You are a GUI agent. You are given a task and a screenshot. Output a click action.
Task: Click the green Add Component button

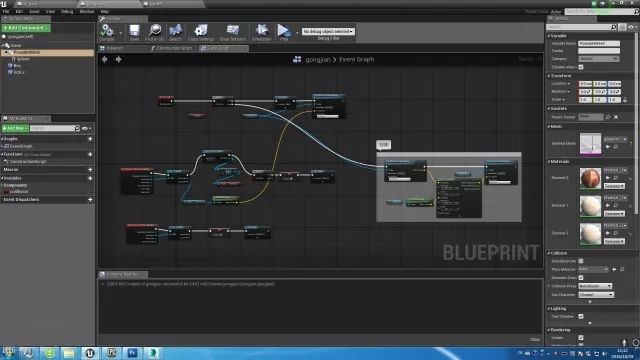pos(26,28)
